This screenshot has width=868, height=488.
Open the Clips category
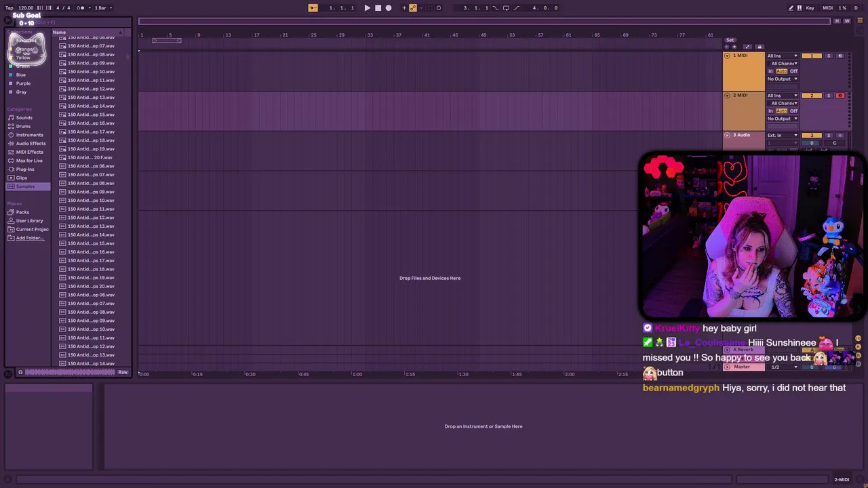pos(21,178)
